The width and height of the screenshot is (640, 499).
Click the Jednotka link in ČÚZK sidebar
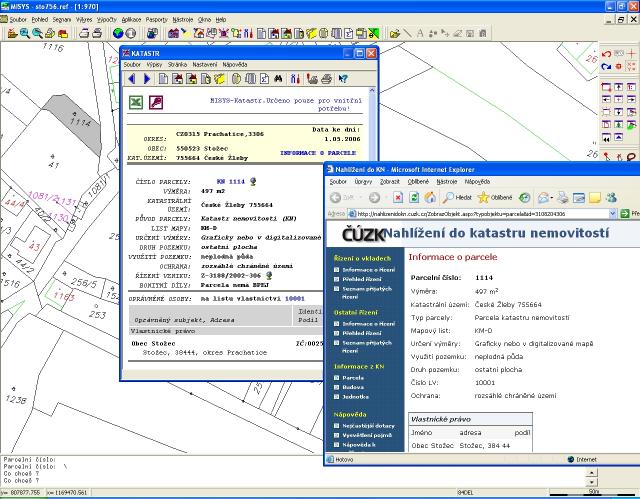click(x=356, y=397)
